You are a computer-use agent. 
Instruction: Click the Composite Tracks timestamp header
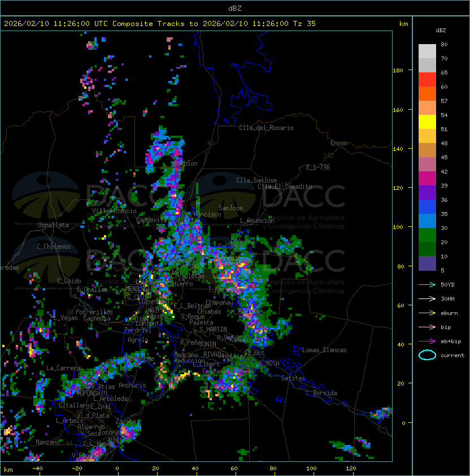(x=160, y=24)
